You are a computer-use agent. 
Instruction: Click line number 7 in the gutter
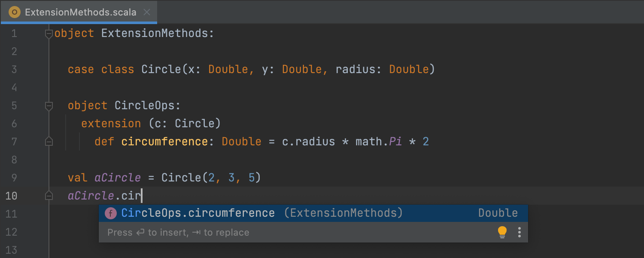(x=14, y=142)
